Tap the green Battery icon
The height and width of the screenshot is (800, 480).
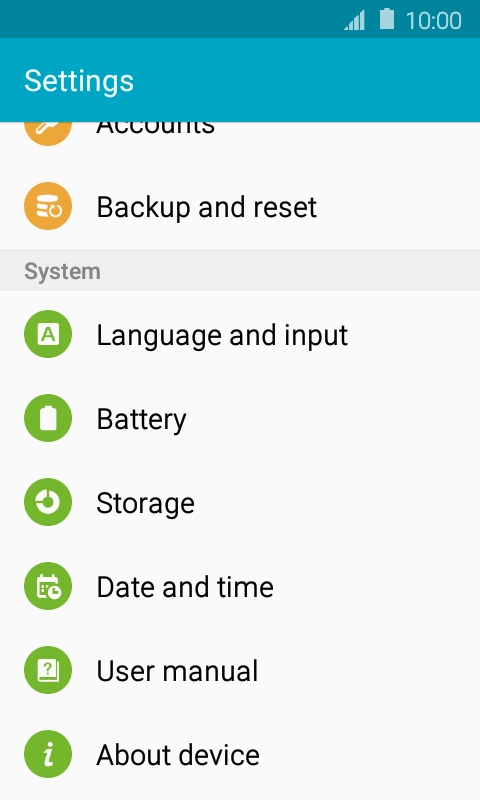(x=48, y=418)
